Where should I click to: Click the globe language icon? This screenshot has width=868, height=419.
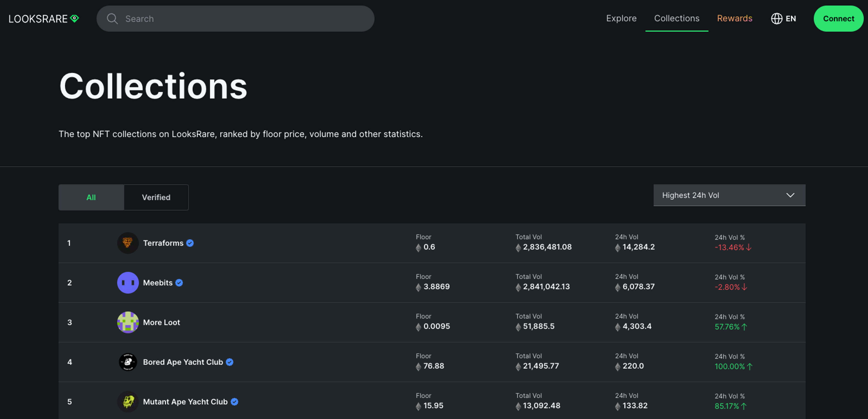coord(776,19)
